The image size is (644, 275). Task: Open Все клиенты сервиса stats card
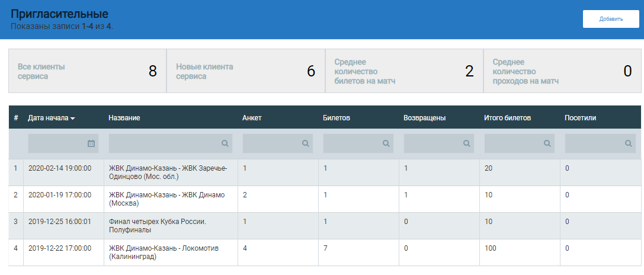click(x=87, y=71)
